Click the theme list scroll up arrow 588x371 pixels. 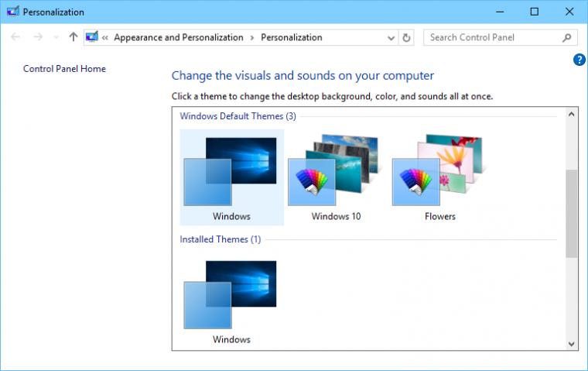tap(571, 114)
